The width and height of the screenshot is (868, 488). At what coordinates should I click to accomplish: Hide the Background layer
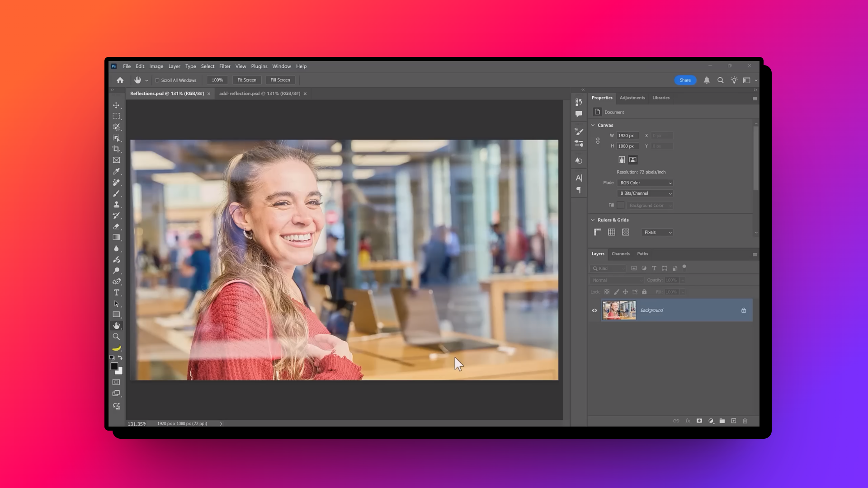tap(594, 310)
